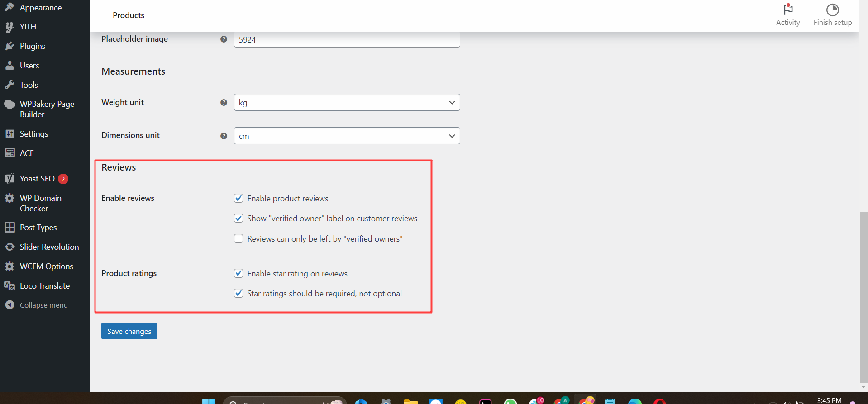Screen dimensions: 868x404
Task: Click help icon beside Dimensions unit
Action: pyautogui.click(x=224, y=136)
